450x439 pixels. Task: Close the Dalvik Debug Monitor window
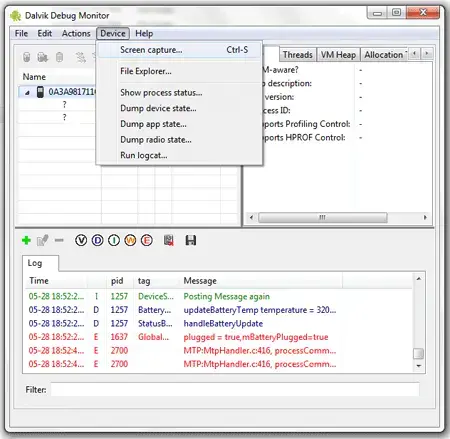423,13
